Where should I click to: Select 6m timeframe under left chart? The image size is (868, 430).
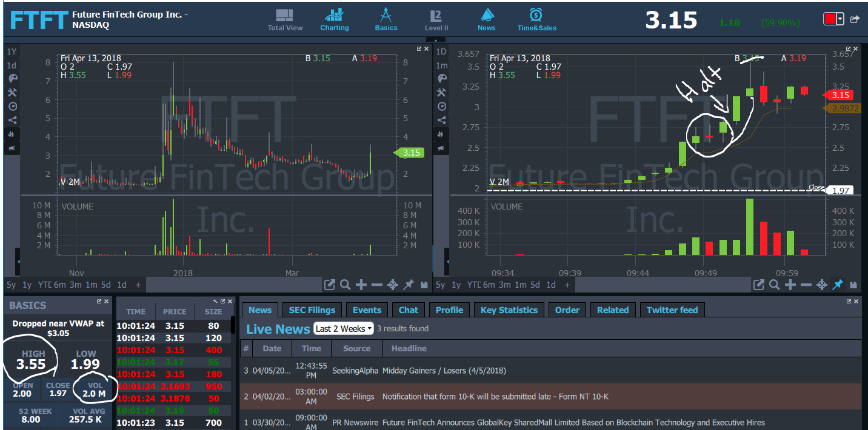(60, 285)
